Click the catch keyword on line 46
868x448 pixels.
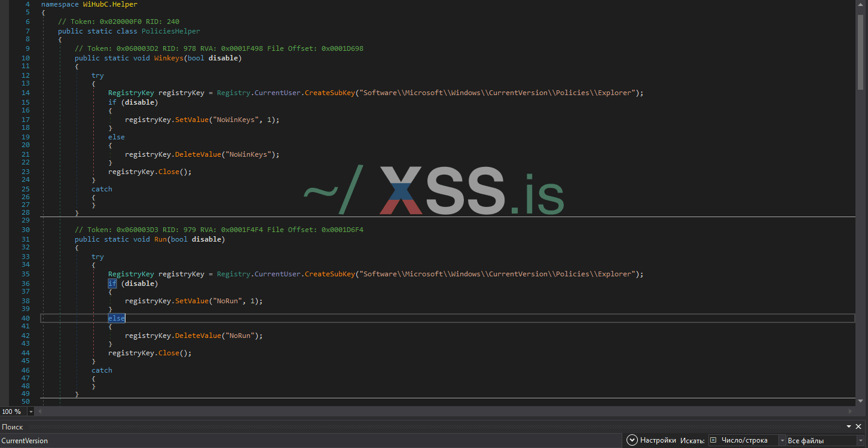(x=102, y=370)
